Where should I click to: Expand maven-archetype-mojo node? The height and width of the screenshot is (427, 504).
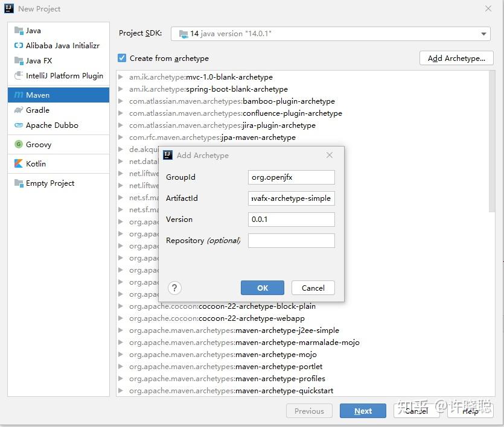[x=121, y=354]
